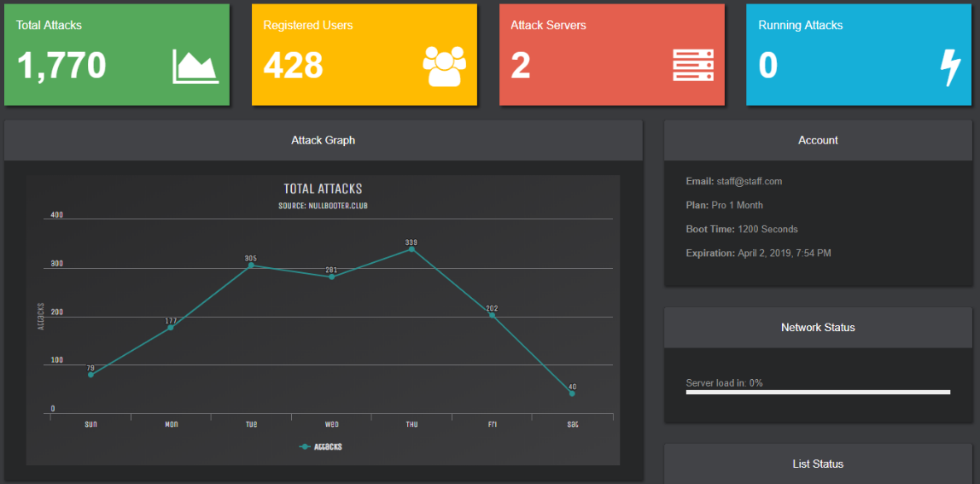Image resolution: width=980 pixels, height=484 pixels.
Task: Click the Total Attacks count 1,770
Action: click(x=61, y=66)
